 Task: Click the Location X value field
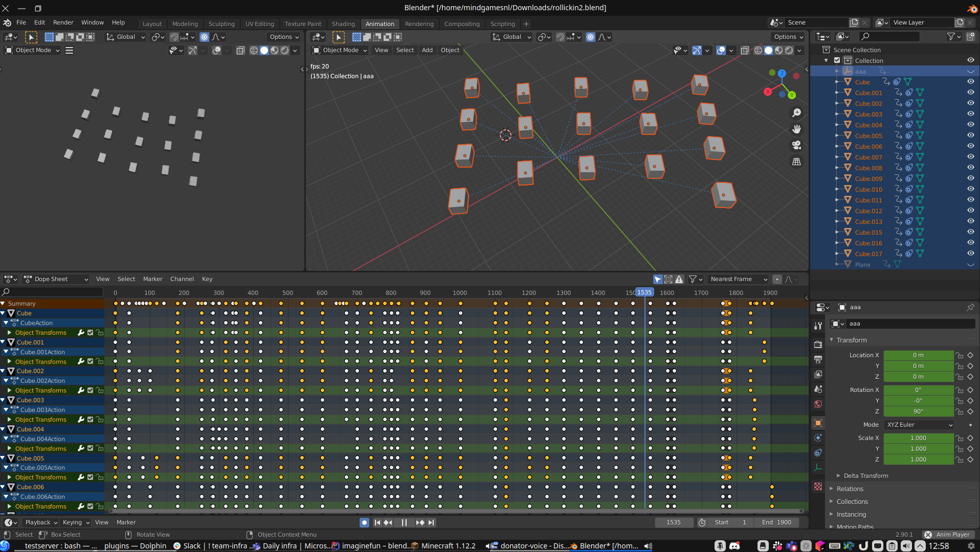point(918,355)
